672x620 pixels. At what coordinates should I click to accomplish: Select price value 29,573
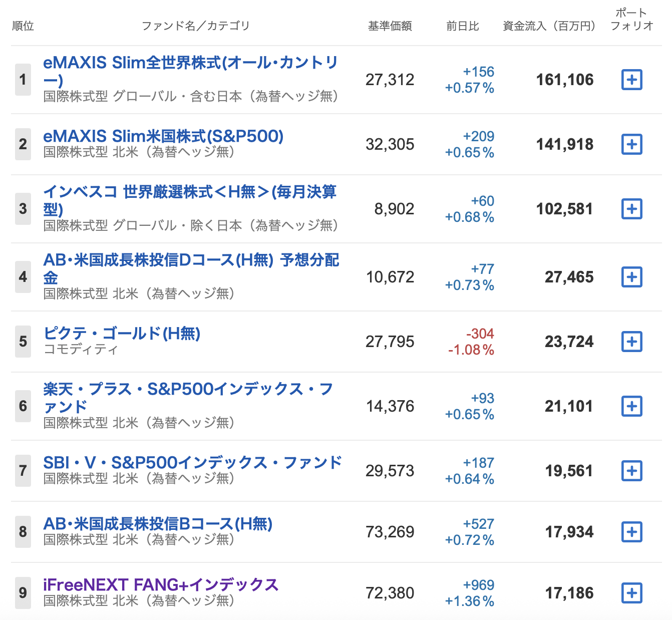pos(390,471)
